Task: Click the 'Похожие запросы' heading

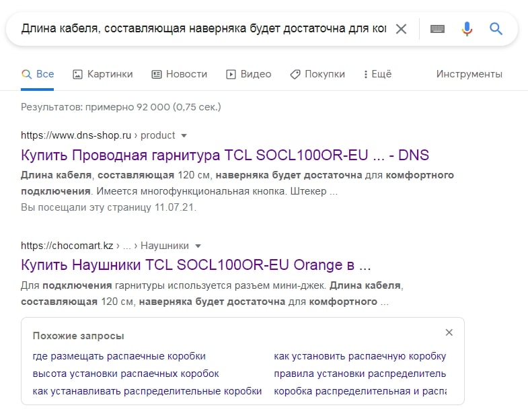Action: click(79, 336)
